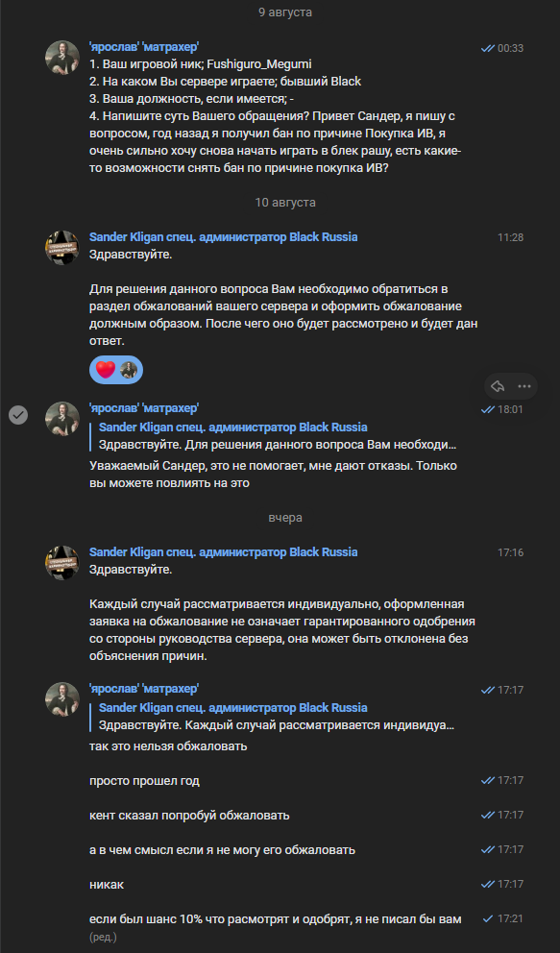Screen dimensions: 560x953
Task: Click the '(ред.)' edited label
Action: 103,937
